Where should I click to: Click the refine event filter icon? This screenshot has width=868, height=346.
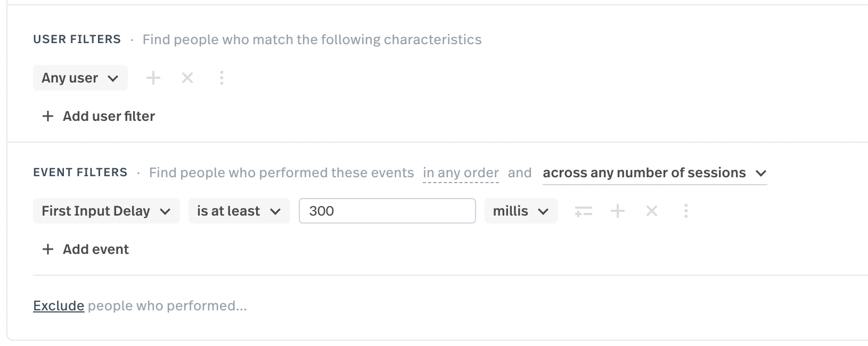tap(584, 211)
